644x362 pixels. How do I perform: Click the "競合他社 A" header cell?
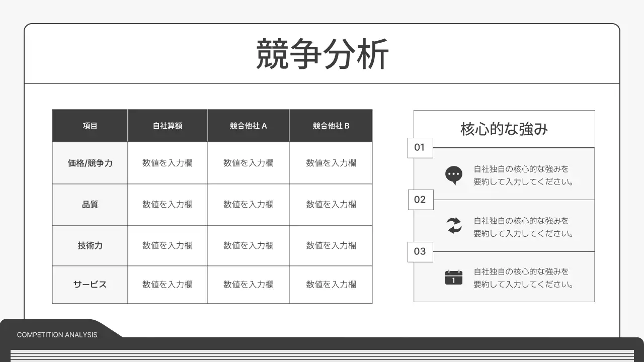point(248,125)
